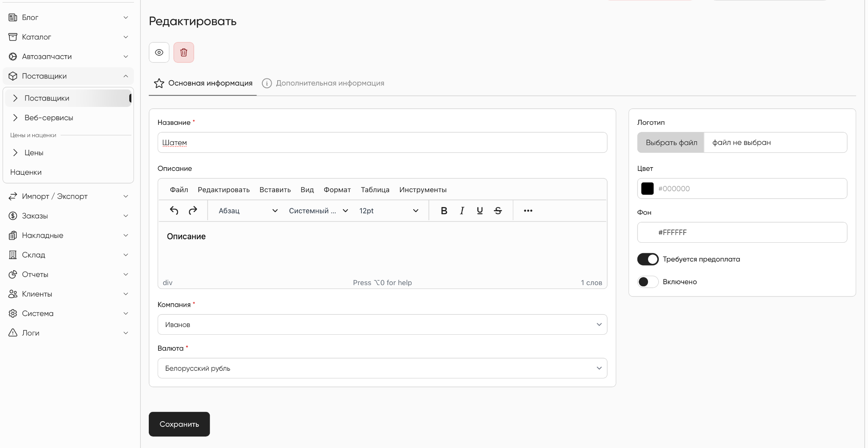The image size is (868, 448).
Task: Apply bold formatting in editor toolbar
Action: (x=444, y=210)
